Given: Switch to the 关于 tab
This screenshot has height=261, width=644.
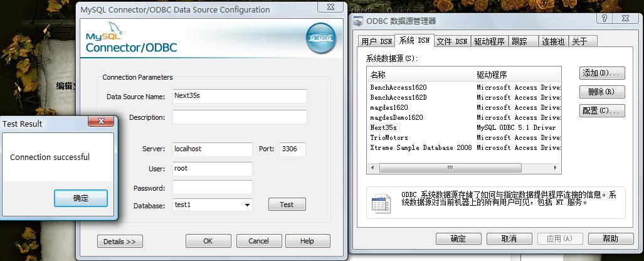Looking at the screenshot, I should coord(583,41).
